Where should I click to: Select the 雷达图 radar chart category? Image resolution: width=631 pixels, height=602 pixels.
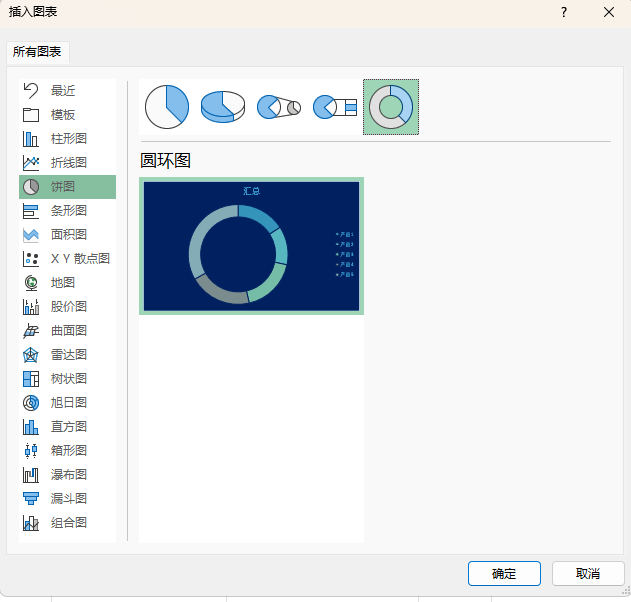(x=67, y=355)
